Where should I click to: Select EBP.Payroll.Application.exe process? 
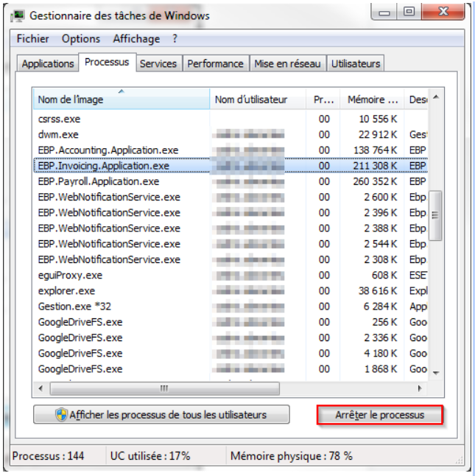pyautogui.click(x=231, y=181)
